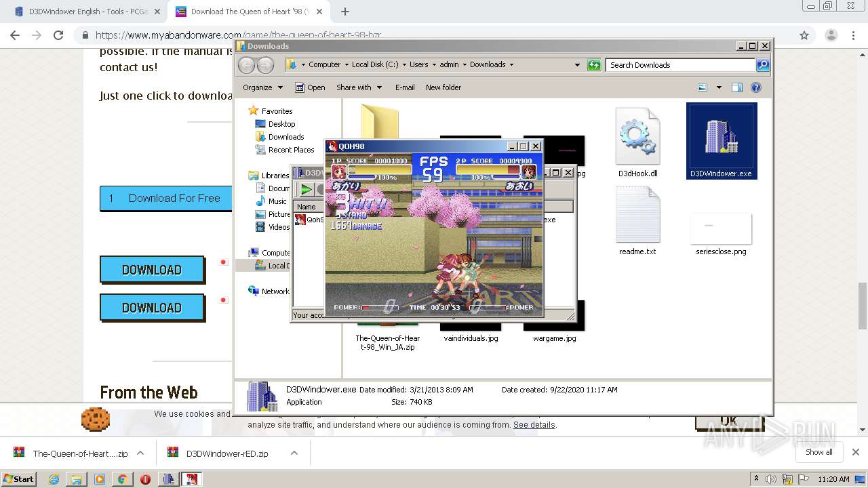Open the address bar history dropdown
The image size is (868, 488).
point(577,65)
